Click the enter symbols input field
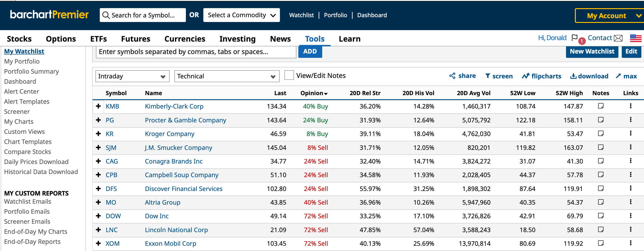This screenshot has height=251, width=644. point(196,52)
